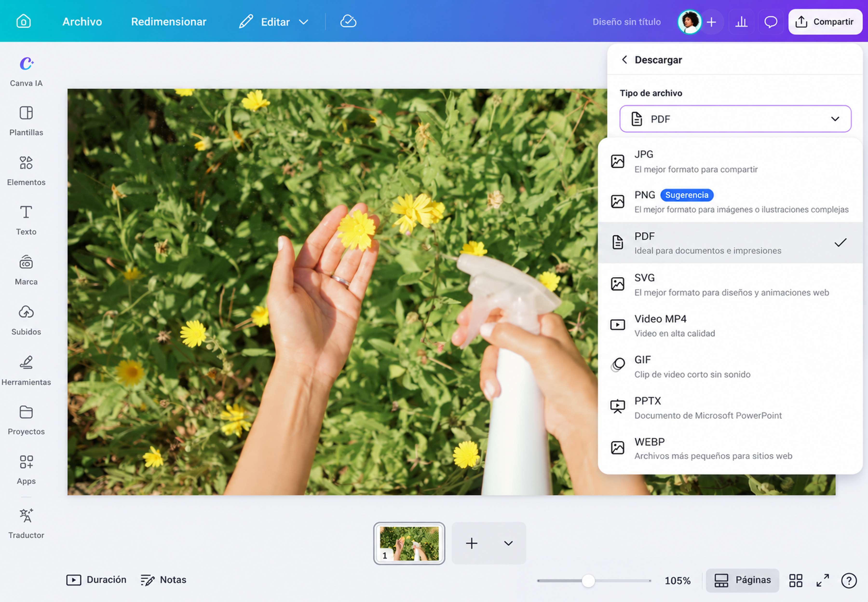Open the comments speech bubble

tap(770, 21)
